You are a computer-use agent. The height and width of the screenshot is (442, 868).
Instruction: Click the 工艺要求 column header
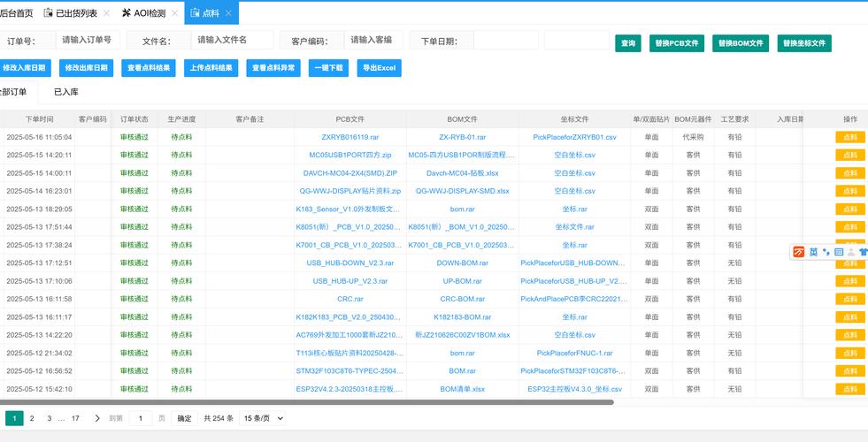[734, 119]
